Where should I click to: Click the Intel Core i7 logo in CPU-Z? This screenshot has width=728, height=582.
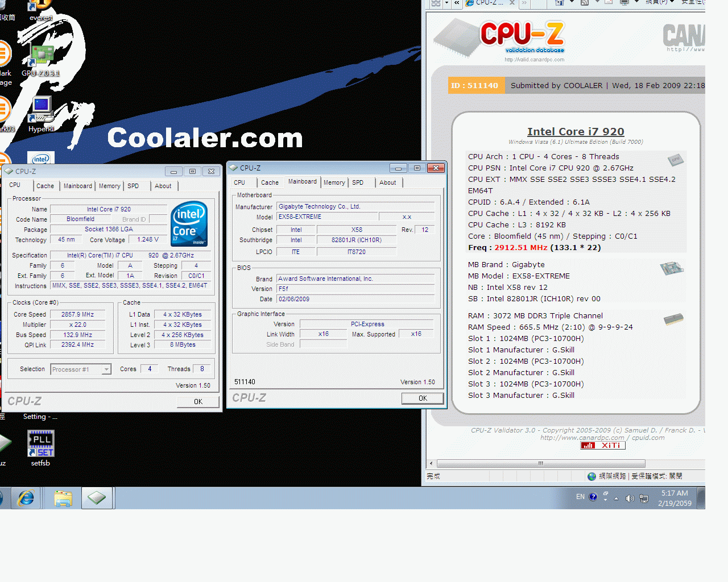tap(189, 223)
